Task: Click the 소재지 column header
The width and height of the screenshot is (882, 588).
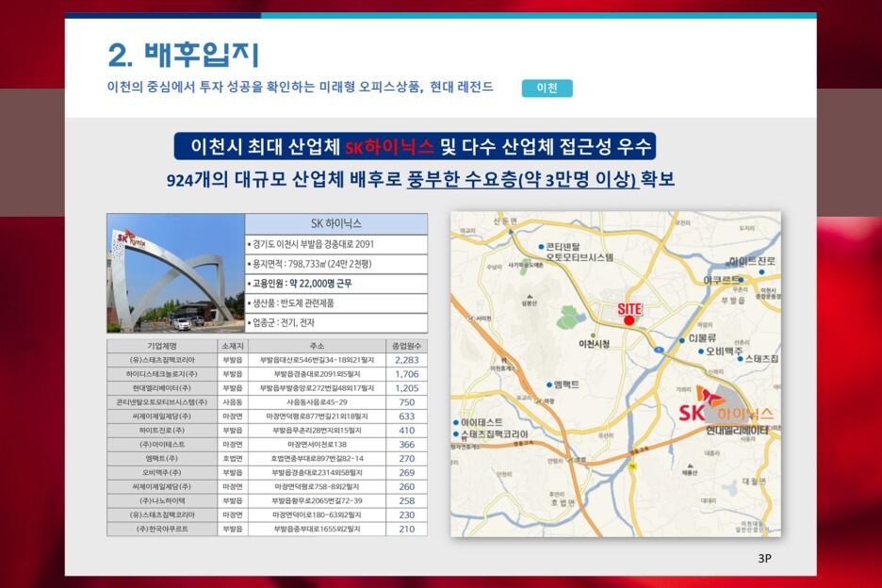Action: pos(233,346)
